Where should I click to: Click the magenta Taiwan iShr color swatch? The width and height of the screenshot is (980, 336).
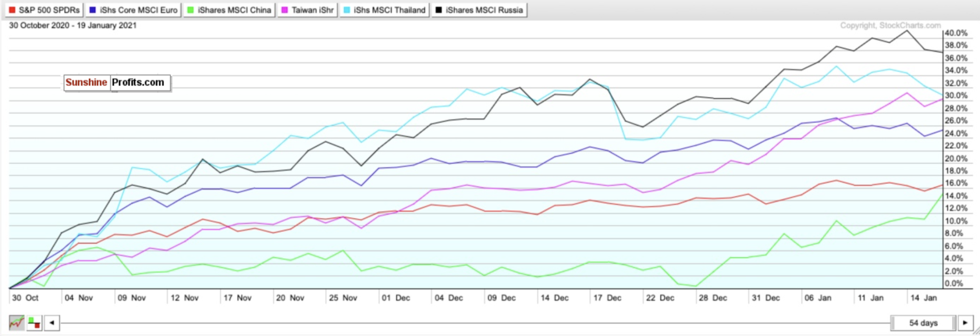(285, 10)
